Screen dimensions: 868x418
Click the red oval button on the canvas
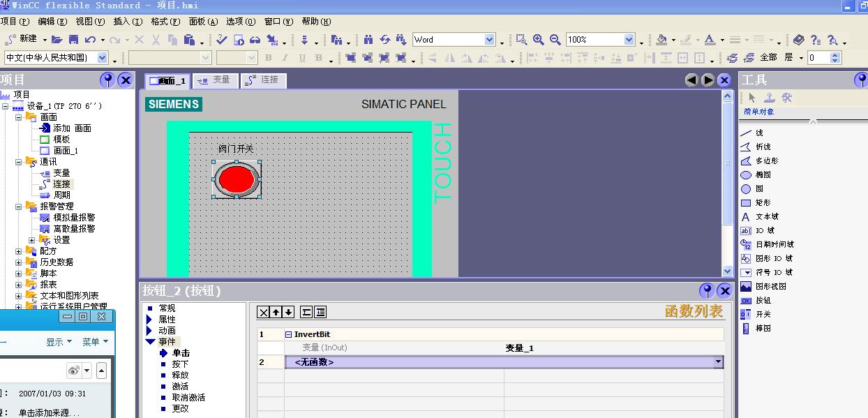pyautogui.click(x=237, y=179)
